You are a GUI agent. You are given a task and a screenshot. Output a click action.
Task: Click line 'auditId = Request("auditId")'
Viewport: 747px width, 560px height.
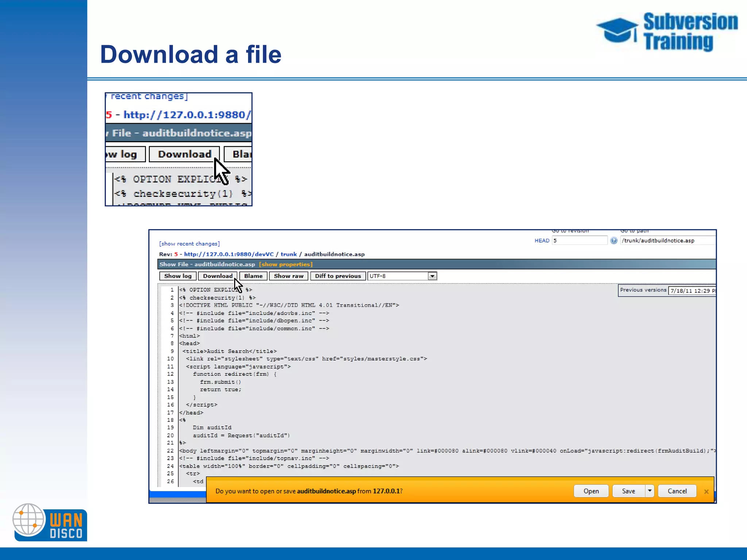pyautogui.click(x=241, y=435)
